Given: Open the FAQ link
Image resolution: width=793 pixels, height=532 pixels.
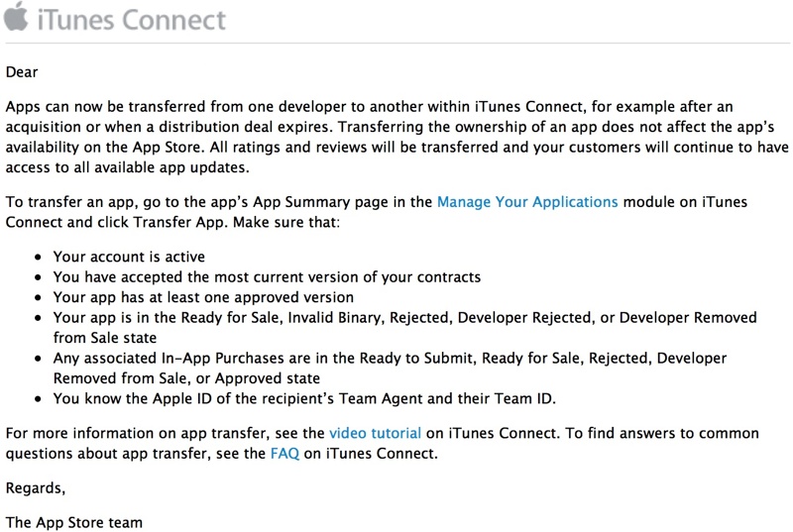Looking at the screenshot, I should tap(284, 453).
